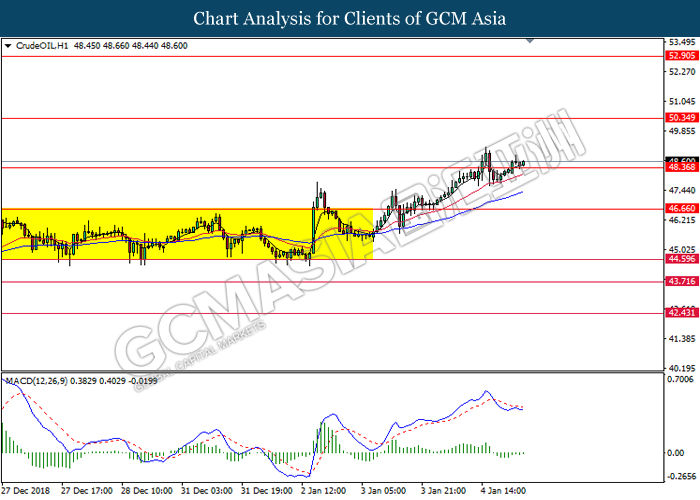Select the 52.905 red price label
The width and height of the screenshot is (700, 500).
(682, 56)
